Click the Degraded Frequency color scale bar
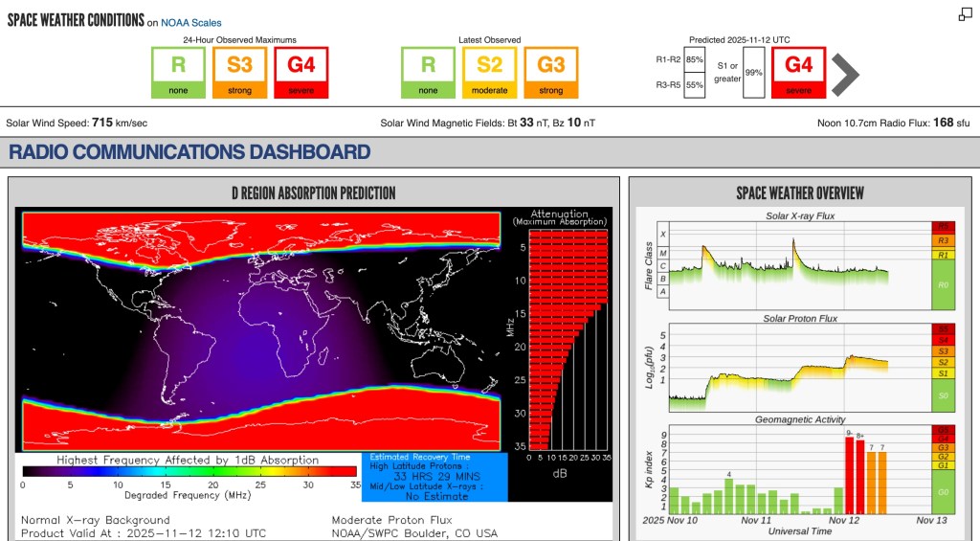This screenshot has width=980, height=541. 189,471
